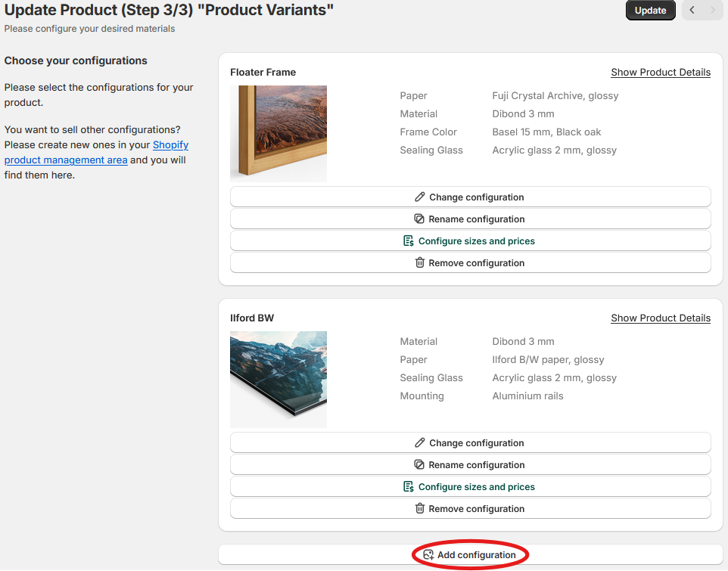Click pencil icon for Ilford BW change configuration
The width and height of the screenshot is (728, 571).
coord(420,443)
